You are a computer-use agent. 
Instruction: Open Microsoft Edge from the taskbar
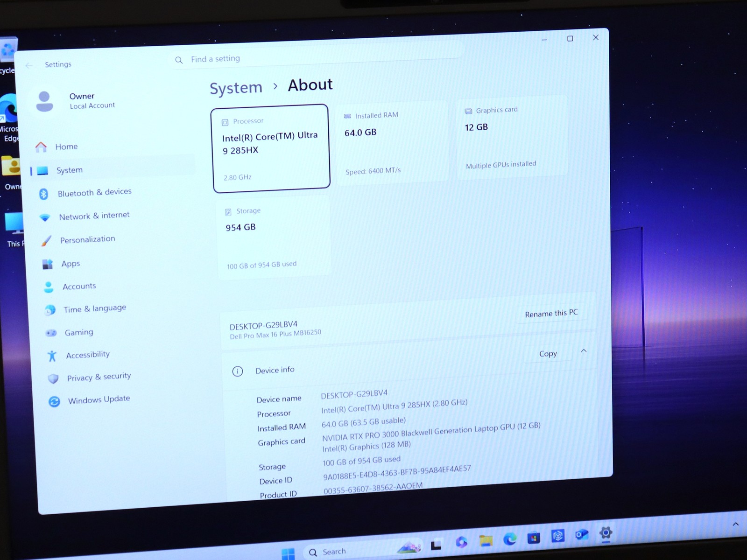point(510,539)
